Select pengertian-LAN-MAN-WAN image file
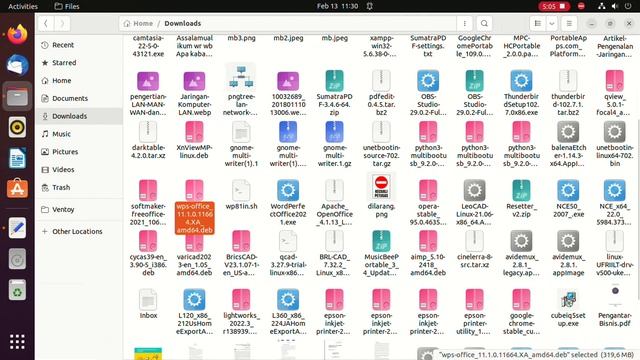 tap(148, 93)
